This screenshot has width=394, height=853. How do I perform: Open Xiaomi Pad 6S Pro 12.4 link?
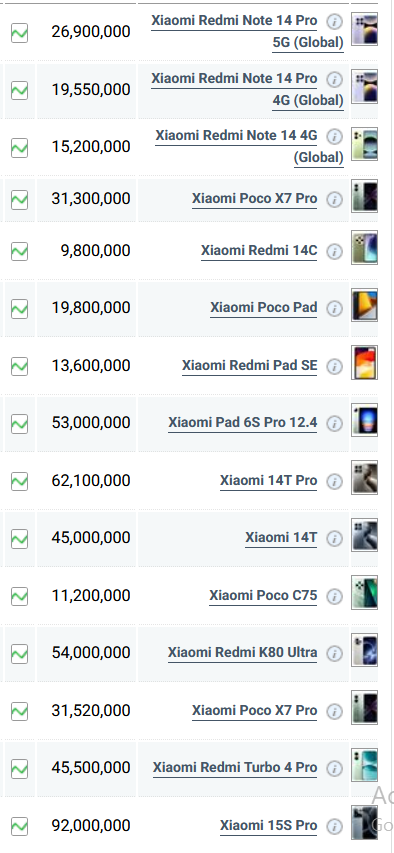click(x=243, y=423)
